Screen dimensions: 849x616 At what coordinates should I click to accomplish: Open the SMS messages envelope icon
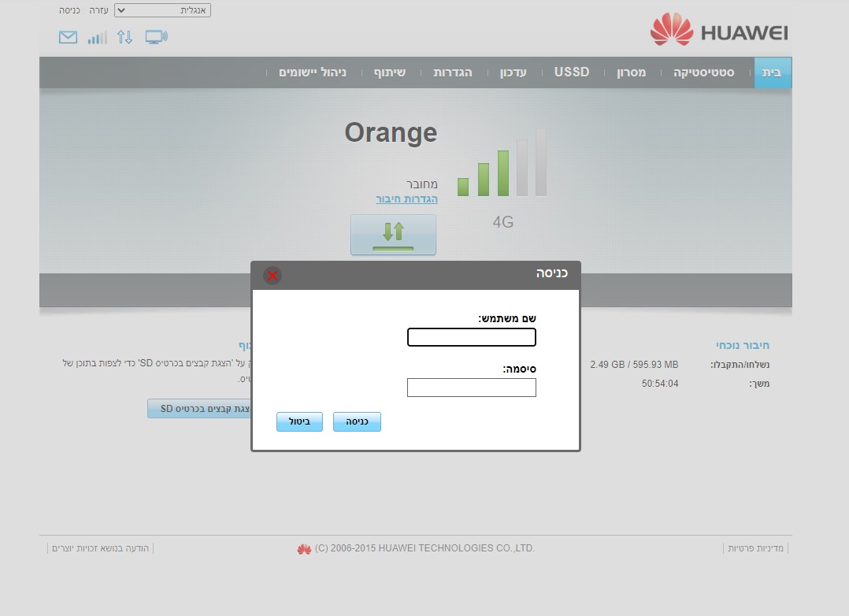pos(68,36)
